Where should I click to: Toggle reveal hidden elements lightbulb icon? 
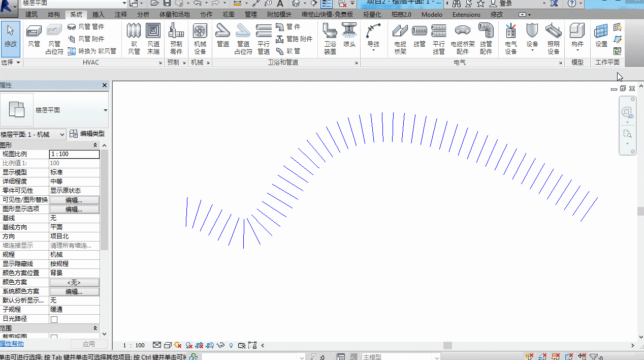(231, 345)
